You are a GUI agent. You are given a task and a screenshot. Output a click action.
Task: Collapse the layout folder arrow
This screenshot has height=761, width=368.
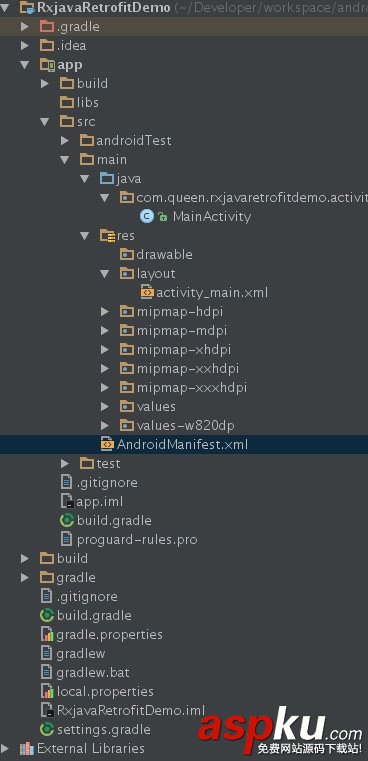tap(104, 274)
